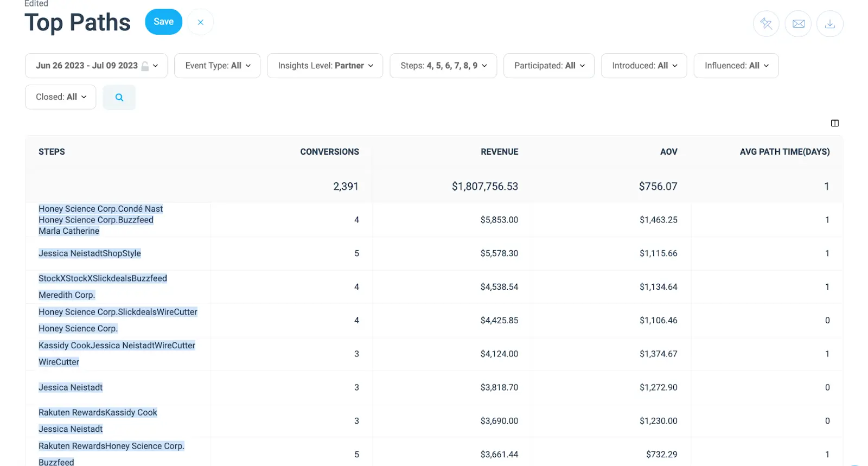Click revenue cell $3,818.70
The image size is (868, 466).
click(x=499, y=387)
